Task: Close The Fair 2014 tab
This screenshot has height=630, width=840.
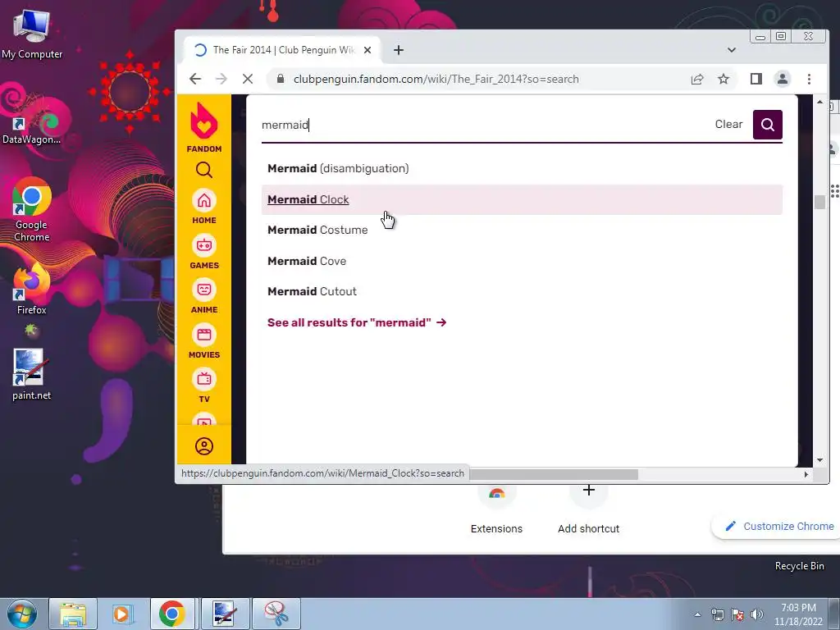Action: (x=367, y=50)
